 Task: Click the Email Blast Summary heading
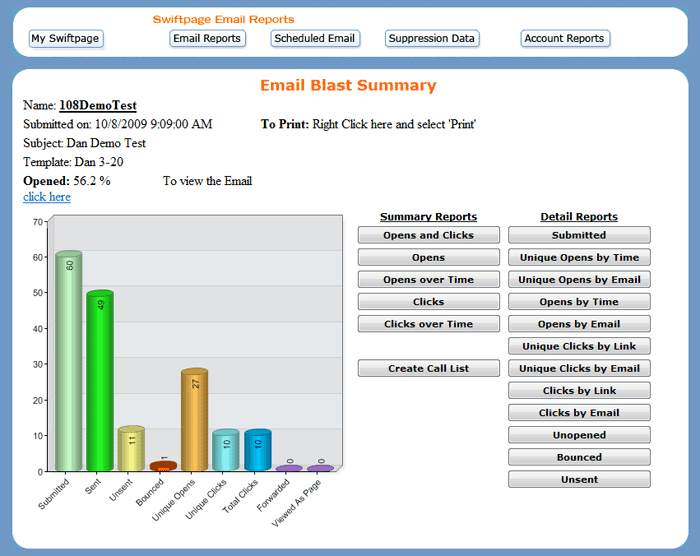[x=348, y=85]
